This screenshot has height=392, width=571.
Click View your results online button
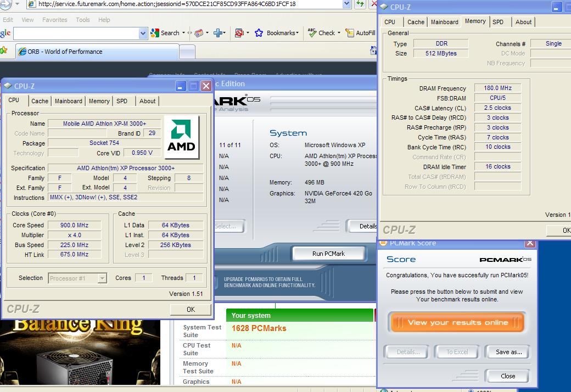coord(457,322)
